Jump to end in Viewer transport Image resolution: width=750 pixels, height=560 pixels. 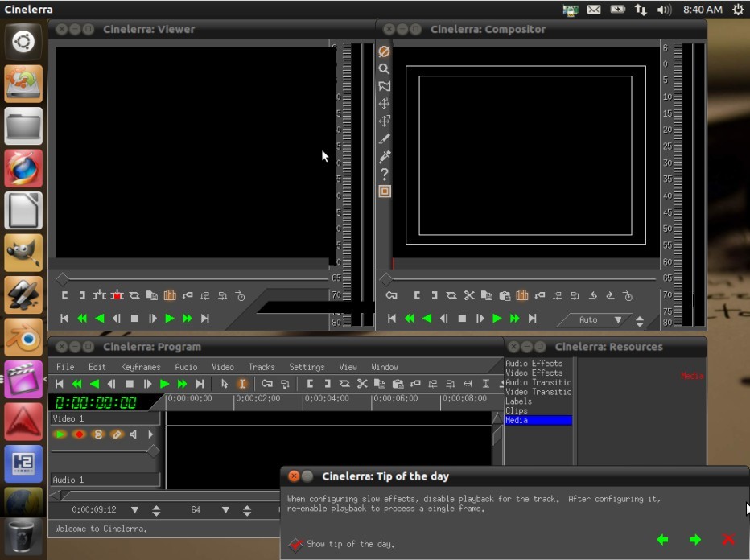(x=204, y=319)
